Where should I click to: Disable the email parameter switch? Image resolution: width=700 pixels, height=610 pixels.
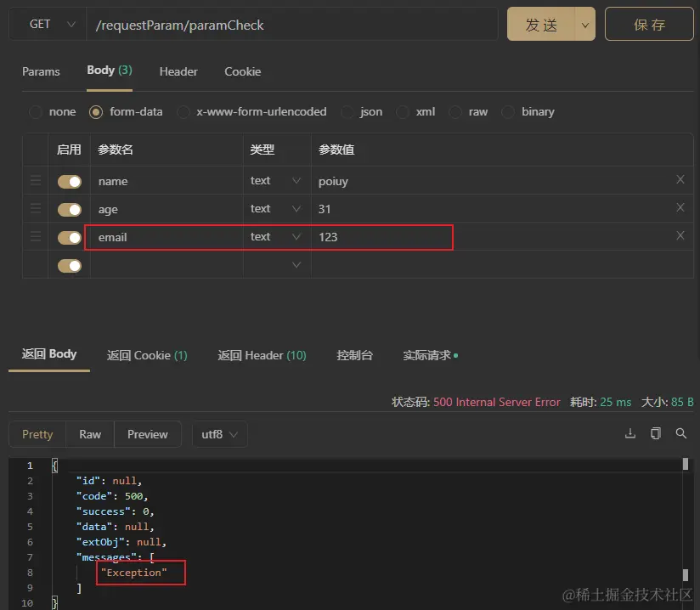[69, 238]
